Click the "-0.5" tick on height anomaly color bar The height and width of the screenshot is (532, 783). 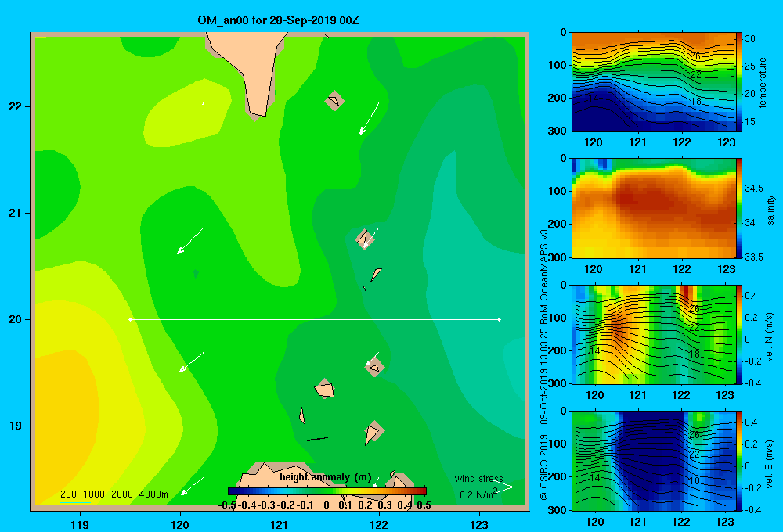click(x=228, y=505)
